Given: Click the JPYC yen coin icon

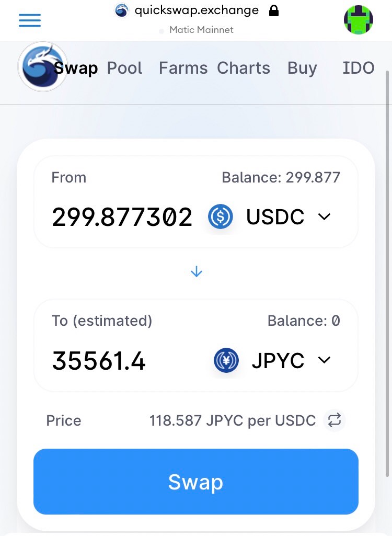Looking at the screenshot, I should point(226,360).
